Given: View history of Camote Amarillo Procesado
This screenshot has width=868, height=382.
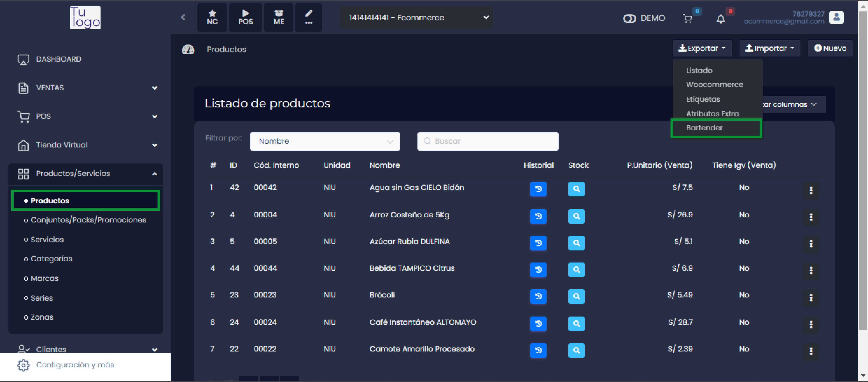Looking at the screenshot, I should coord(538,350).
